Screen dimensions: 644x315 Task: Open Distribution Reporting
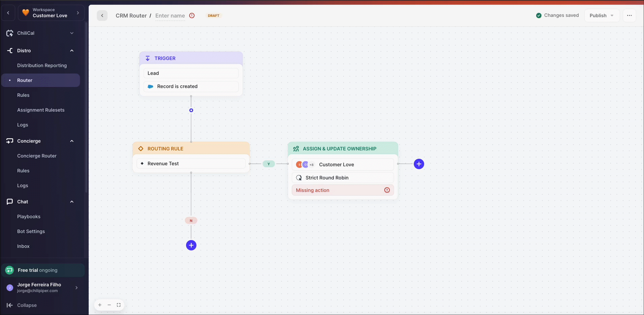[42, 65]
